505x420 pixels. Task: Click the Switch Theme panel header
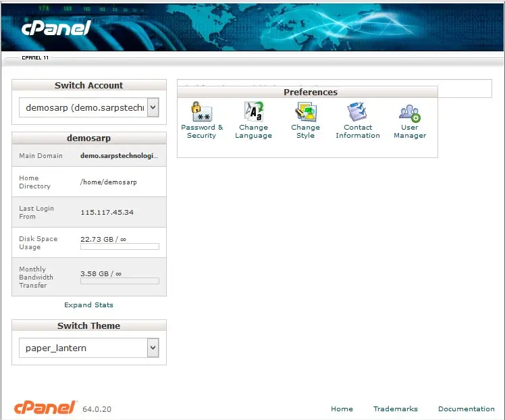click(89, 325)
